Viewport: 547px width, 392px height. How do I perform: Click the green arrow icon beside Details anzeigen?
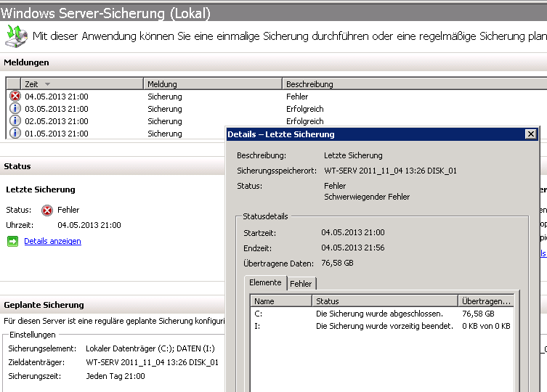coord(13,241)
